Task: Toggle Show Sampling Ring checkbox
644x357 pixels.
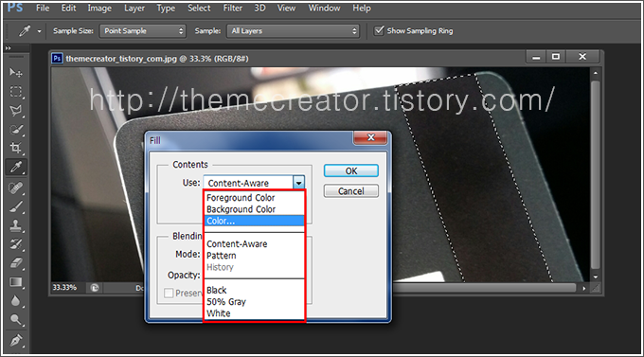Action: click(379, 30)
